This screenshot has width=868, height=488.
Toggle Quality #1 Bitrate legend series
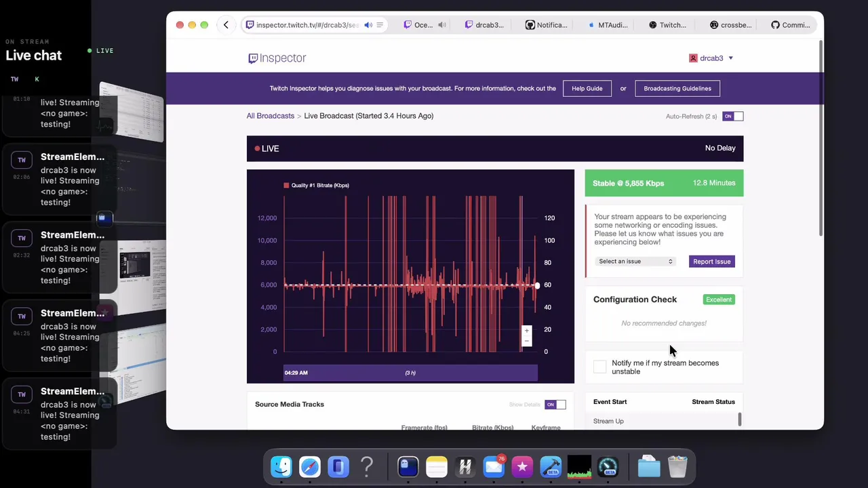point(316,185)
